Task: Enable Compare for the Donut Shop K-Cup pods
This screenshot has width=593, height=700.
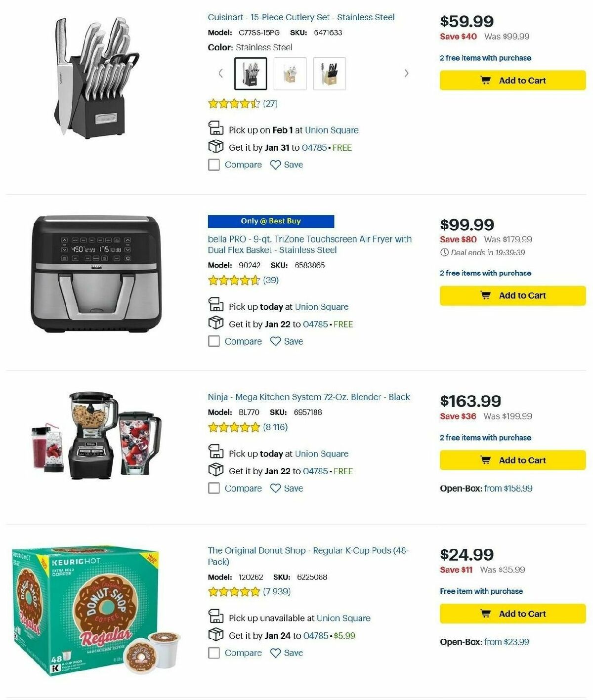Action: pos(213,653)
